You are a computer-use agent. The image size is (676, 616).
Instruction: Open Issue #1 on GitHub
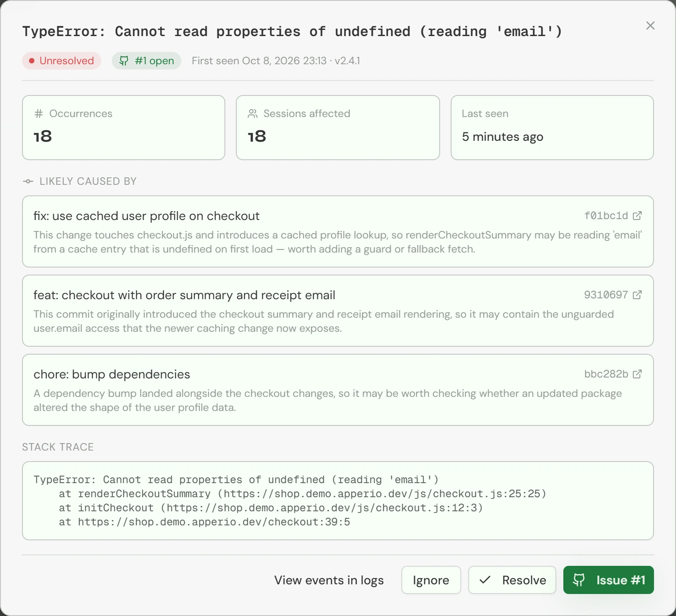tap(608, 580)
